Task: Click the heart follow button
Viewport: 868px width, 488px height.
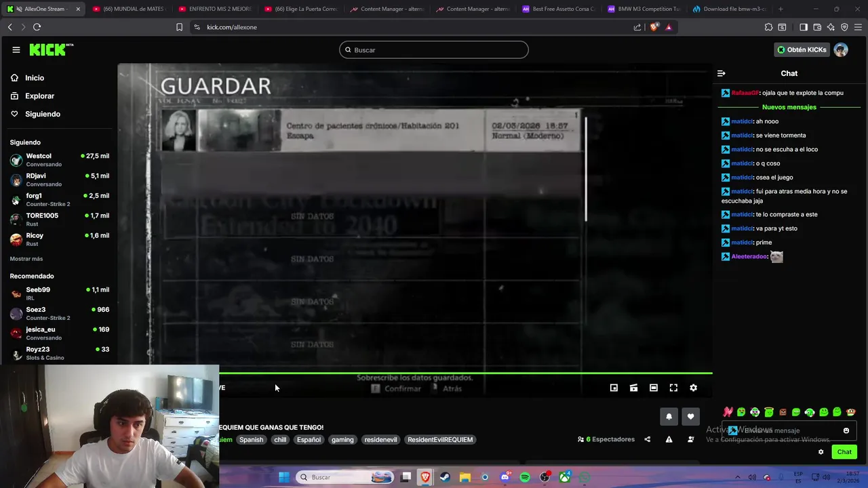Action: 690,416
